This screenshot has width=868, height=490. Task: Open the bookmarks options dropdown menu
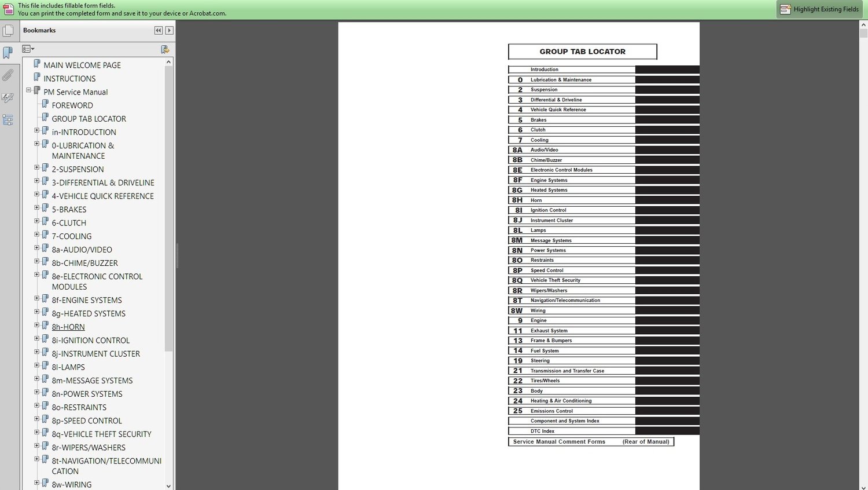28,49
